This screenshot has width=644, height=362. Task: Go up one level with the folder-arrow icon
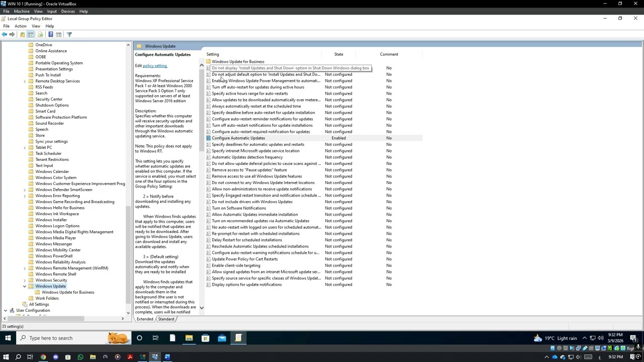[x=22, y=34]
